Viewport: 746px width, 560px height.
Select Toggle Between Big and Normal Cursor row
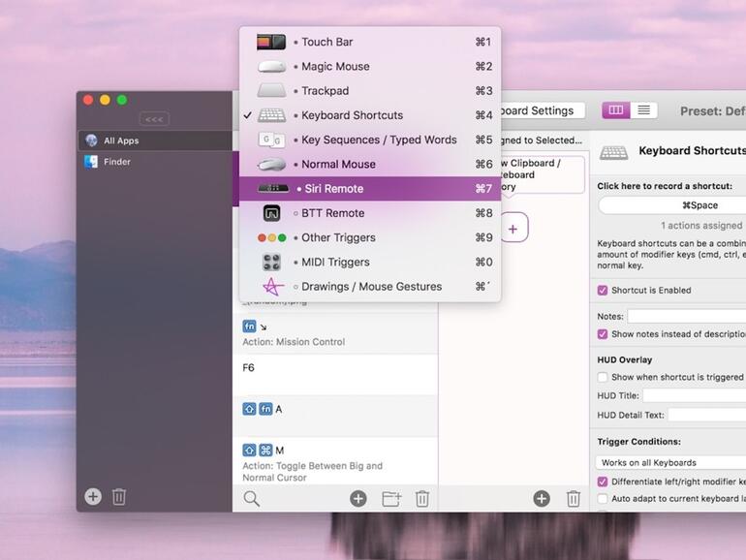pos(335,460)
